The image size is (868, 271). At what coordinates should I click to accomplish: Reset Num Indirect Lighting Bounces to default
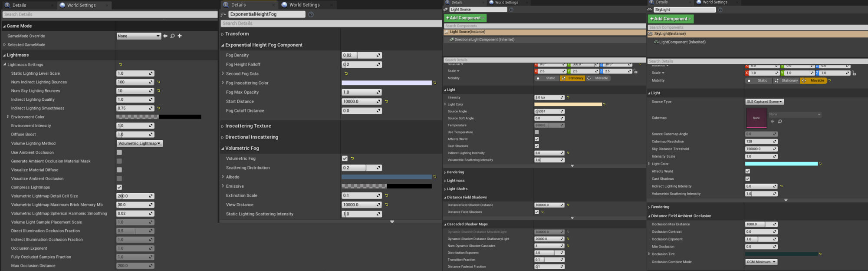[x=158, y=82]
